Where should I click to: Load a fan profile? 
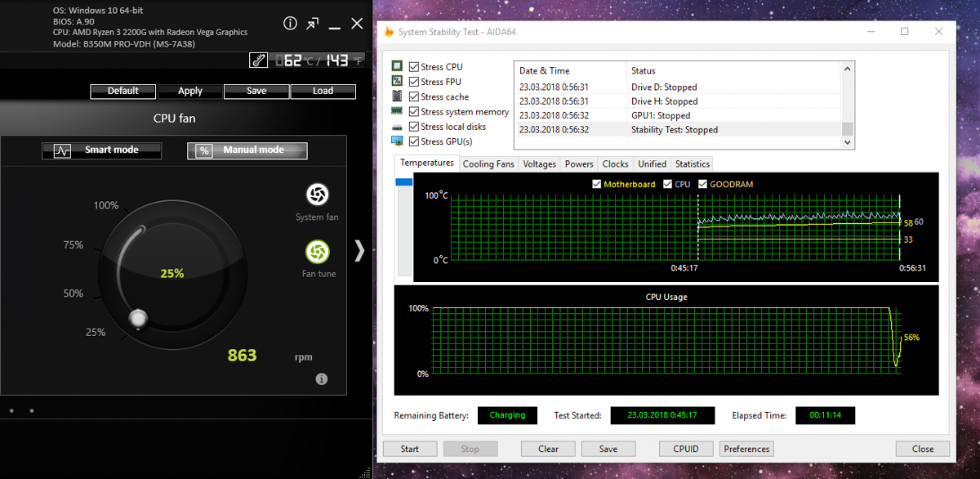tap(323, 92)
